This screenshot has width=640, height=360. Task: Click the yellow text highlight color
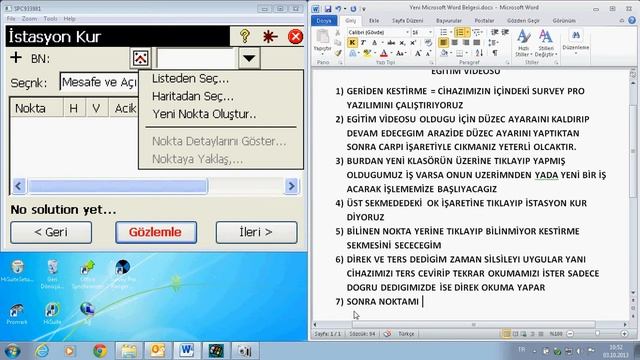tap(367, 53)
